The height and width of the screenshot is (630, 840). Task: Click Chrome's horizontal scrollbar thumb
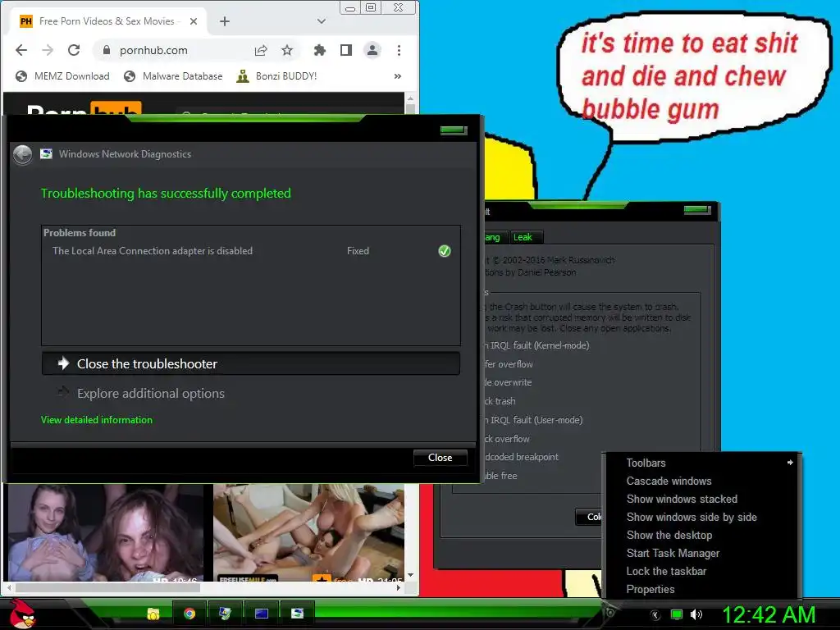[107, 587]
